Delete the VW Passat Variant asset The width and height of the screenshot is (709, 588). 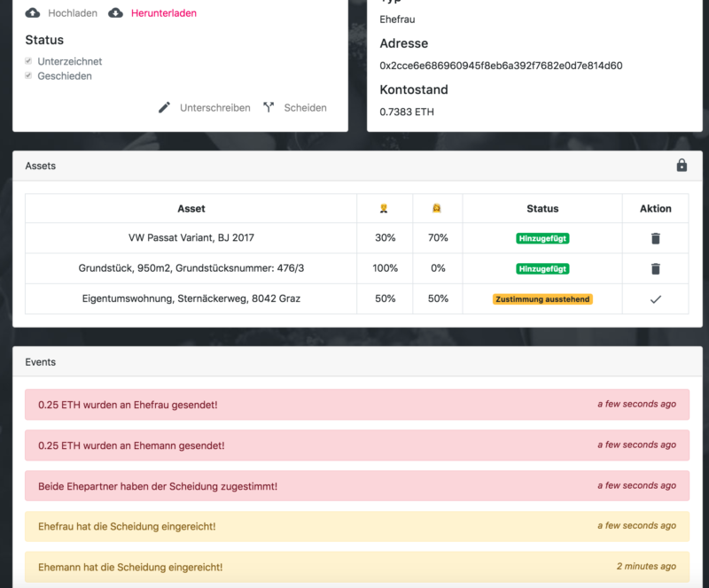tap(655, 238)
